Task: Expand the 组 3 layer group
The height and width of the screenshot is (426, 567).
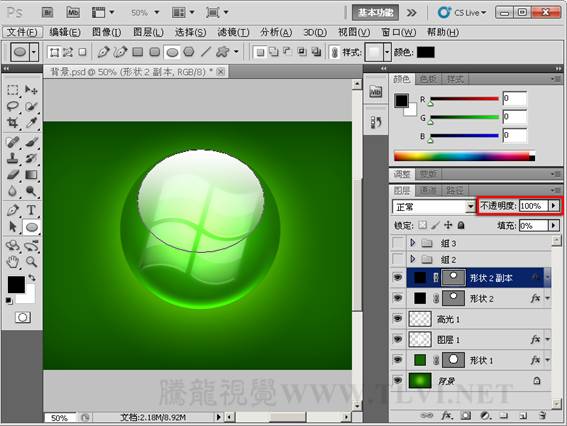Action: point(413,243)
